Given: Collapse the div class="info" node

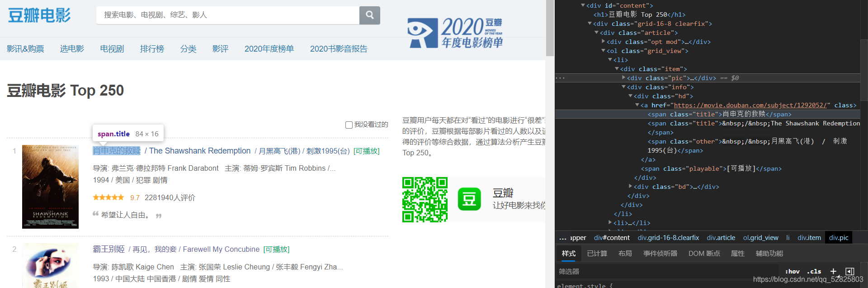Looking at the screenshot, I should (x=623, y=87).
